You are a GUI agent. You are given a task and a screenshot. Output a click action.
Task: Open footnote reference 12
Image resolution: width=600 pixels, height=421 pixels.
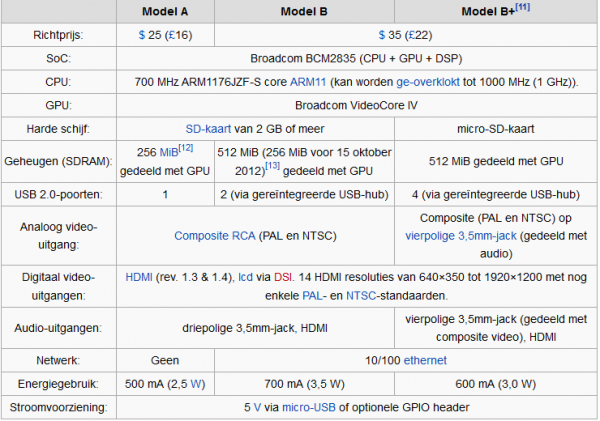point(185,148)
